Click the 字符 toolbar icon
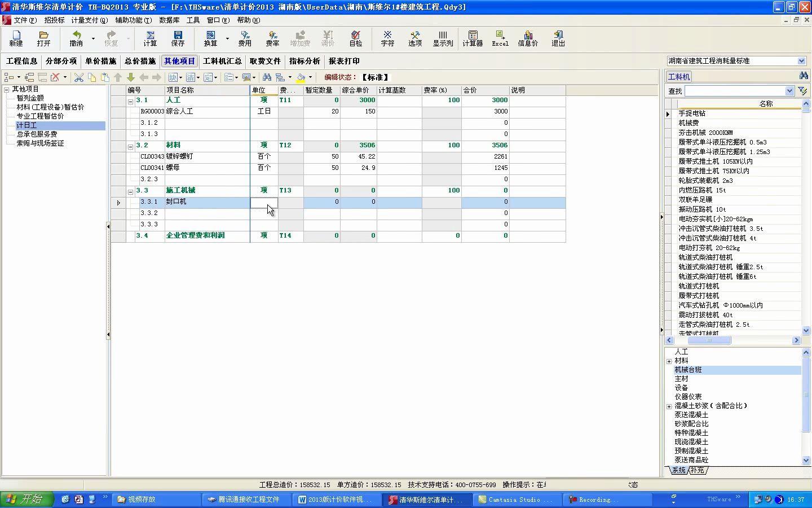The image size is (812, 508). click(x=387, y=38)
